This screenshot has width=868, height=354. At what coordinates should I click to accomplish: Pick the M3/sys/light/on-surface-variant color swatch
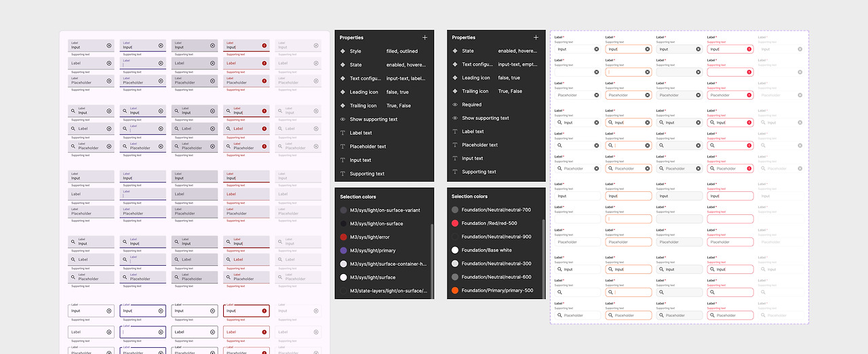tap(343, 210)
